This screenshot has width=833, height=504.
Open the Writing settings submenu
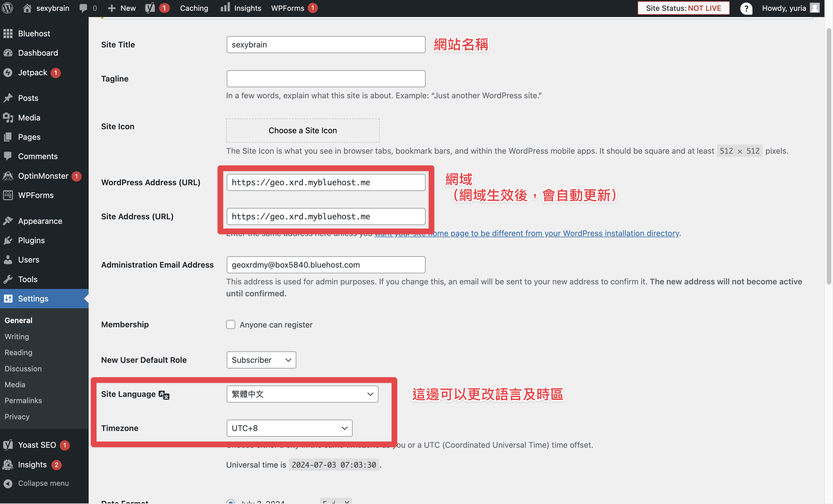17,337
